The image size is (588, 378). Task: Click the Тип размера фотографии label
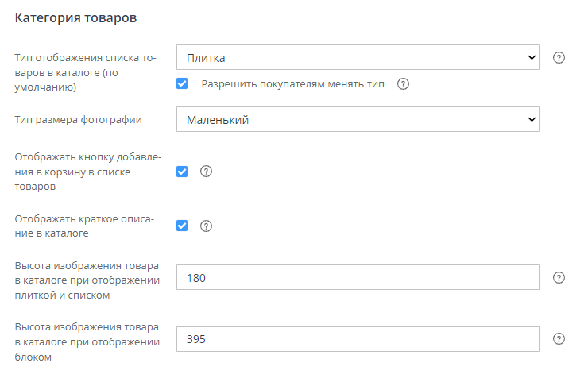click(79, 120)
